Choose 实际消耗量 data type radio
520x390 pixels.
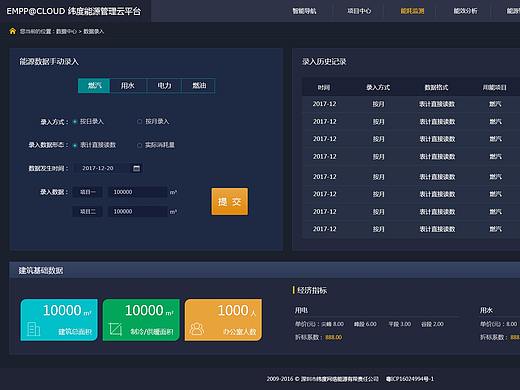(140, 145)
